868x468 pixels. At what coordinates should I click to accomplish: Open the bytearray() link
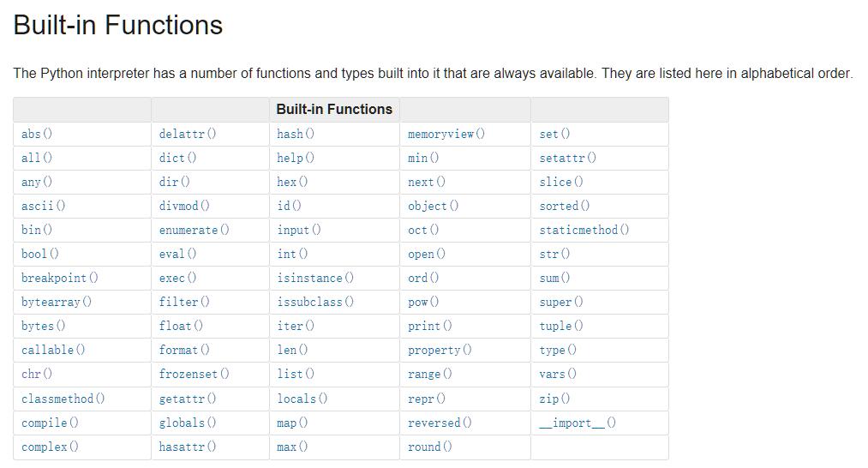tap(57, 302)
